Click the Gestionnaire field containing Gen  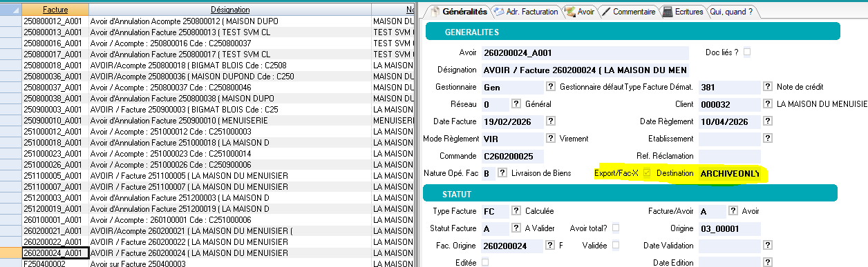pos(513,88)
